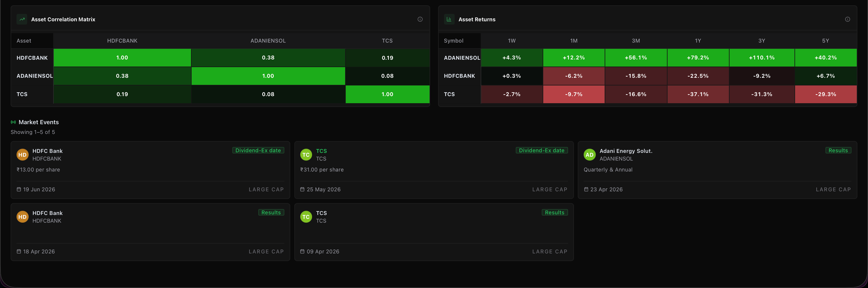Image resolution: width=868 pixels, height=288 pixels.
Task: Click the 1M column header in returns
Action: click(x=574, y=41)
